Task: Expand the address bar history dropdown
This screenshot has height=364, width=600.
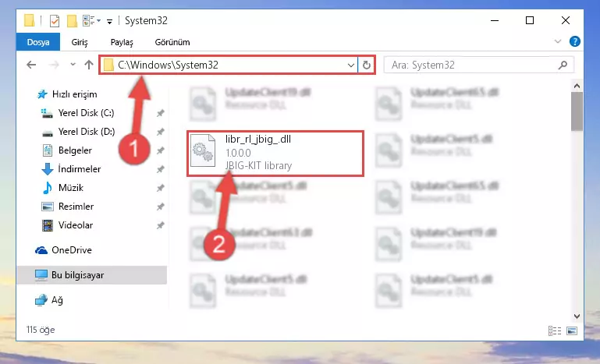Action: click(350, 65)
